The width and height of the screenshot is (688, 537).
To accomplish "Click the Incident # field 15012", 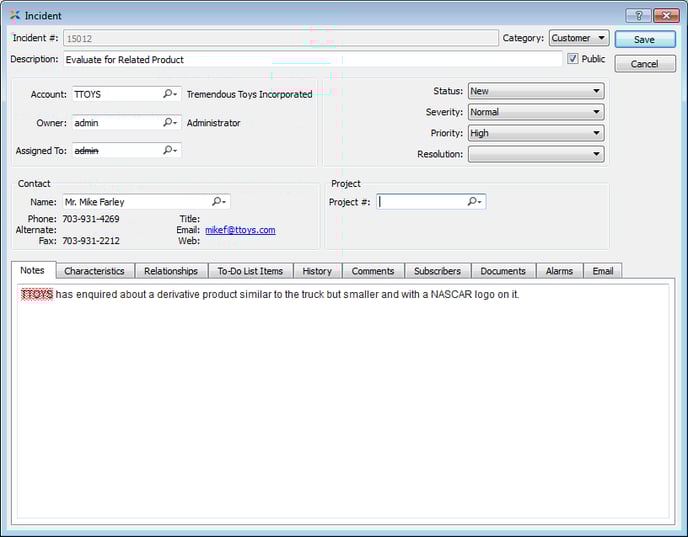I will 281,38.
